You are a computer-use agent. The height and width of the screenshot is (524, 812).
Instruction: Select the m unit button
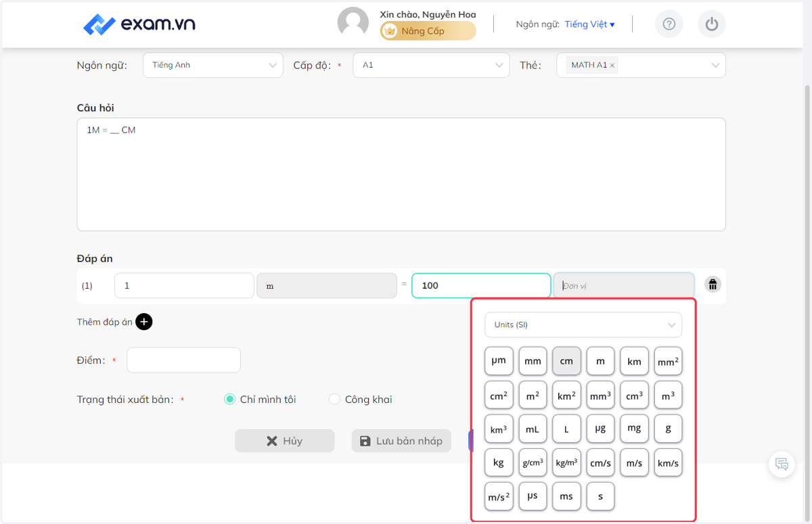(600, 361)
